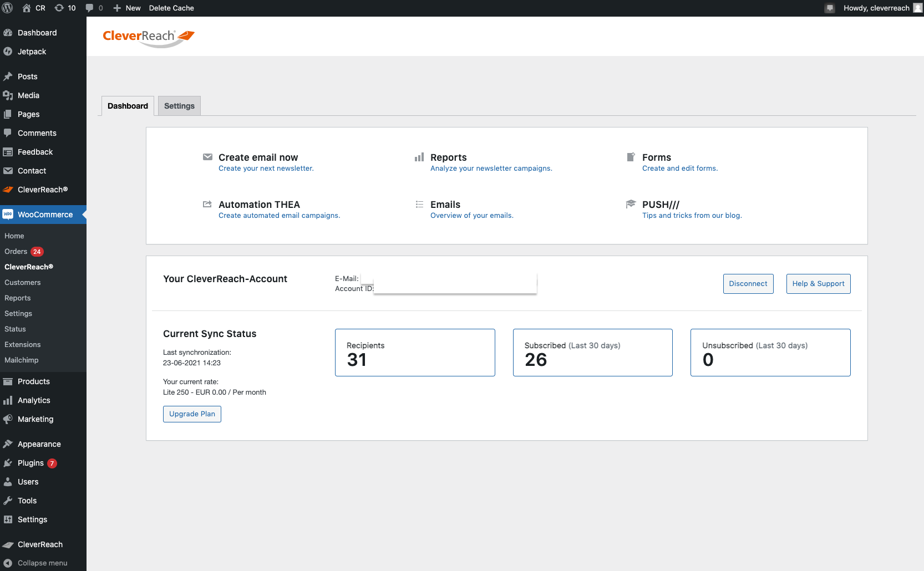Click the WordPress logo icon
The image size is (924, 571).
pyautogui.click(x=8, y=8)
